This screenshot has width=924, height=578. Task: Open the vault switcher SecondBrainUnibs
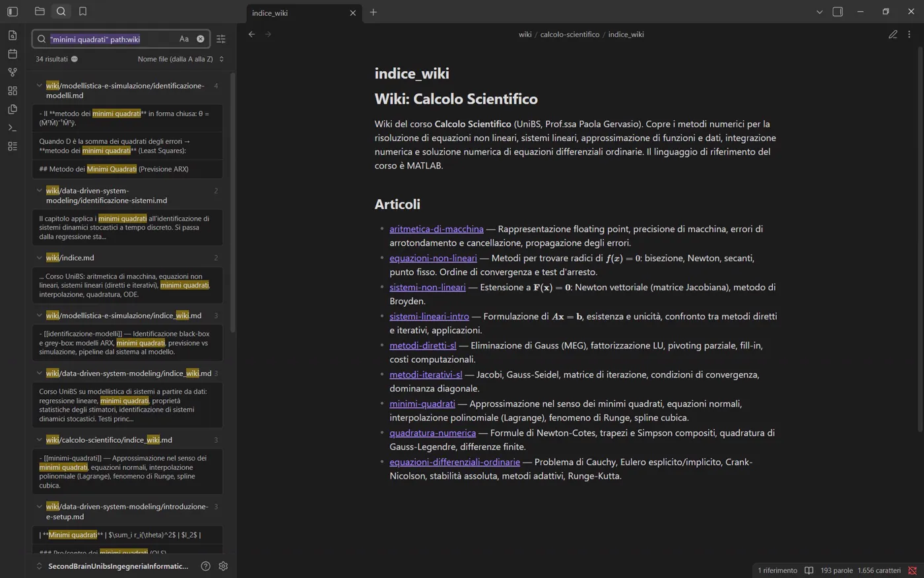[112, 566]
